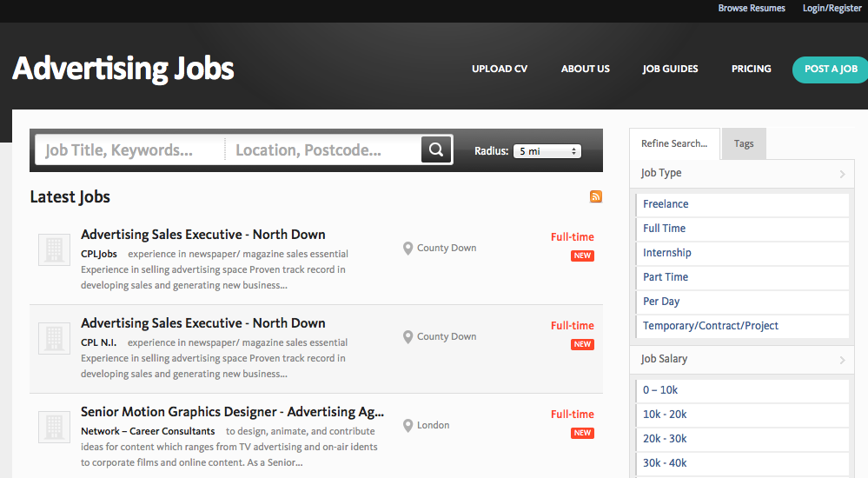Filter by Full Time job type

742,229
